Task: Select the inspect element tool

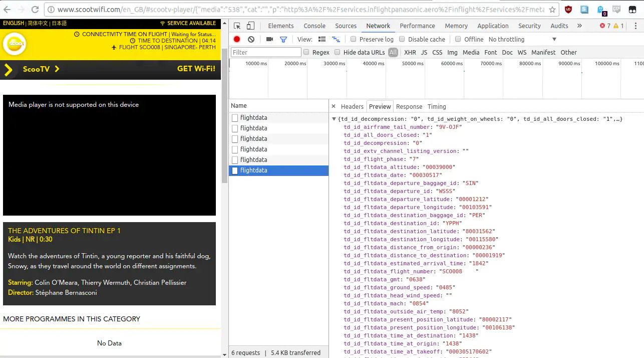Action: (236, 25)
